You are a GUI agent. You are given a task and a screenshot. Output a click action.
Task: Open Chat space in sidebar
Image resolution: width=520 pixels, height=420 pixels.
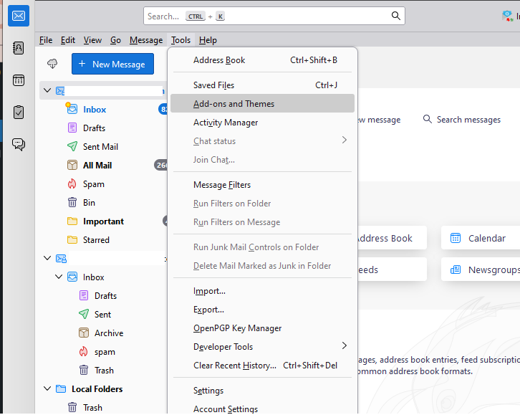click(x=19, y=144)
